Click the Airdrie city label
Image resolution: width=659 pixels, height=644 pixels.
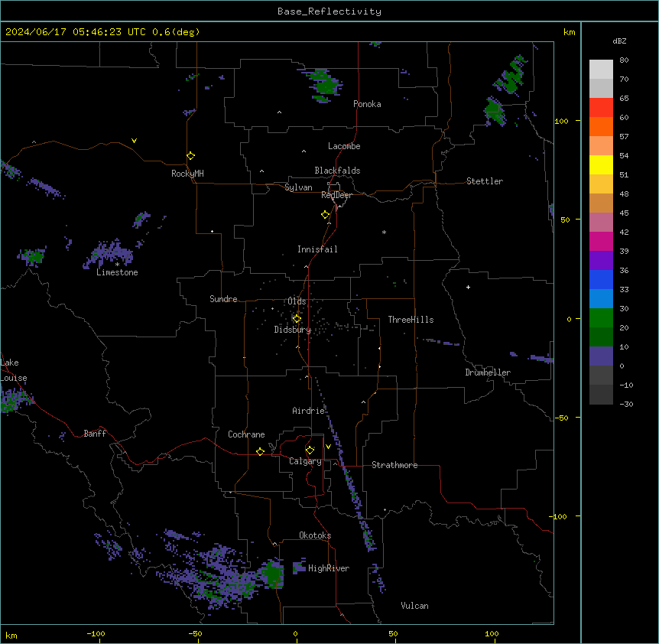click(308, 411)
